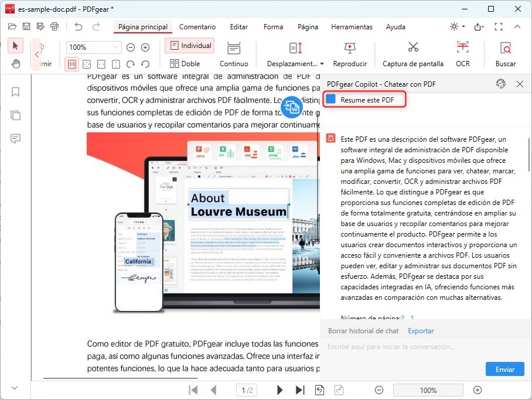532x400 pixels.
Task: Open the Buscar search tool
Action: pyautogui.click(x=505, y=54)
